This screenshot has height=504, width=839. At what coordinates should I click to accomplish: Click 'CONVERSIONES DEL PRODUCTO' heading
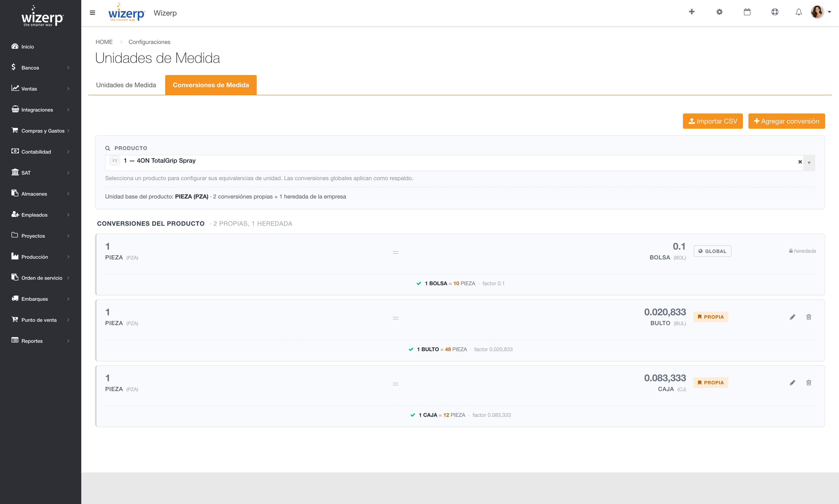click(151, 224)
